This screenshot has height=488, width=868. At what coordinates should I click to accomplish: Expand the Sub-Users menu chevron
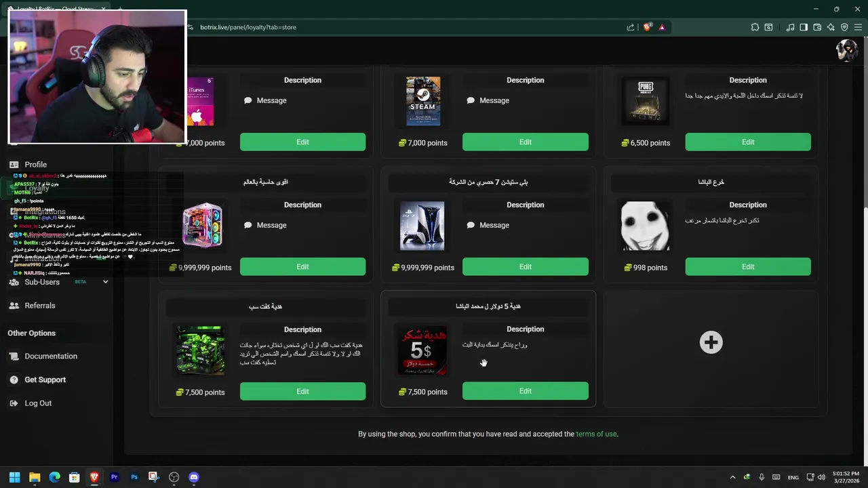[105, 282]
